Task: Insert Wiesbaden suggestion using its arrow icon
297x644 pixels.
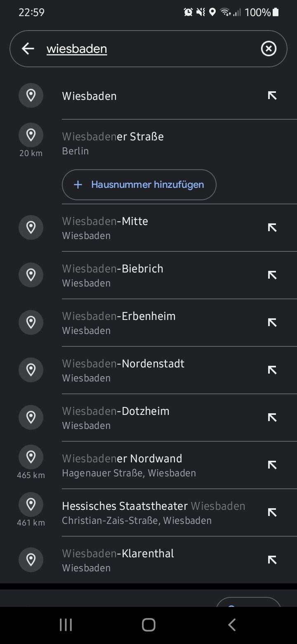Action: (272, 96)
